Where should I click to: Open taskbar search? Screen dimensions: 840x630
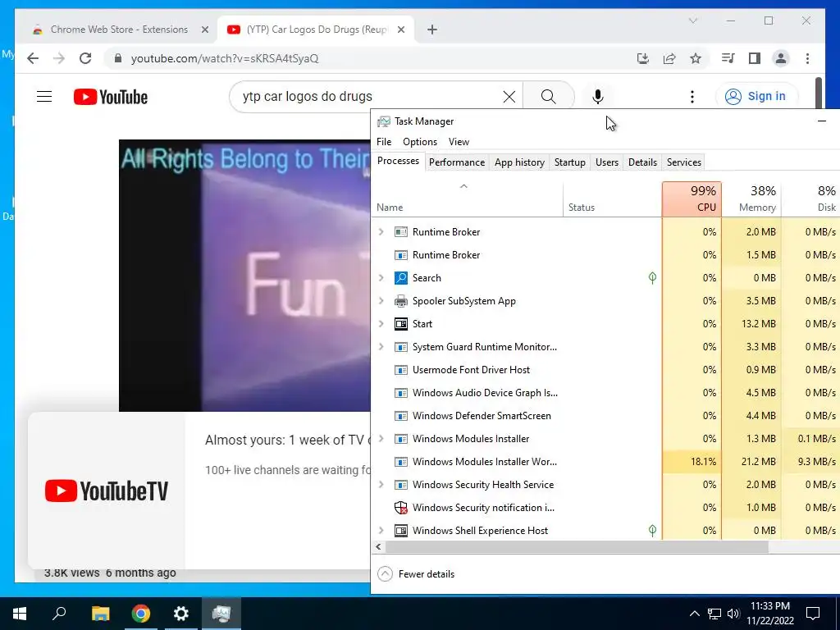click(59, 614)
